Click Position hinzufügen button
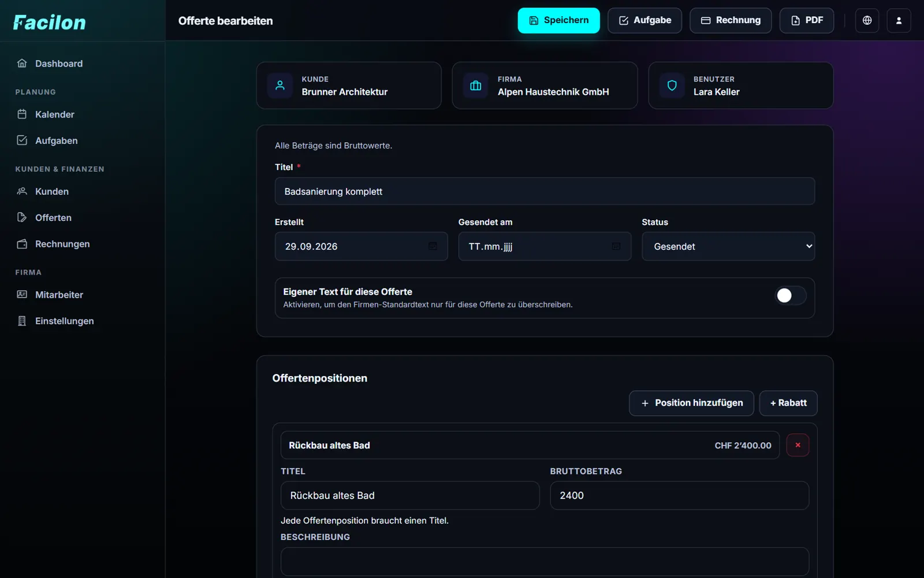 [691, 403]
